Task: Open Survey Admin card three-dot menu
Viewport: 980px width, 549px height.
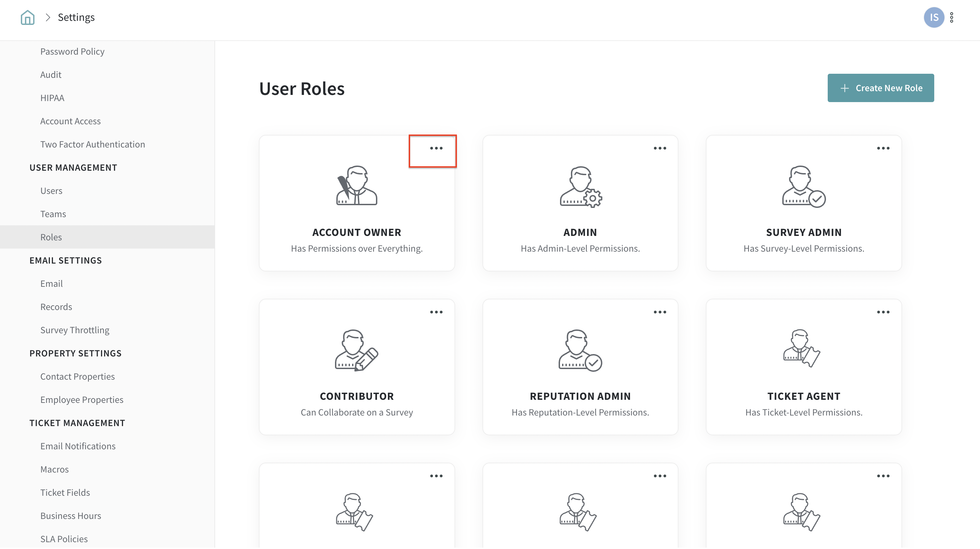Action: tap(883, 149)
